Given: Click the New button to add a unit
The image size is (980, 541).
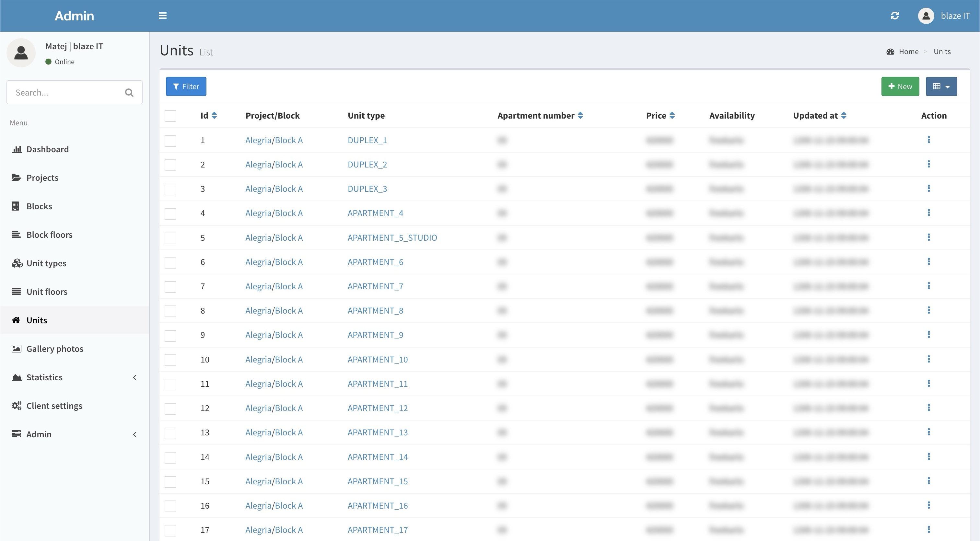Looking at the screenshot, I should point(900,86).
